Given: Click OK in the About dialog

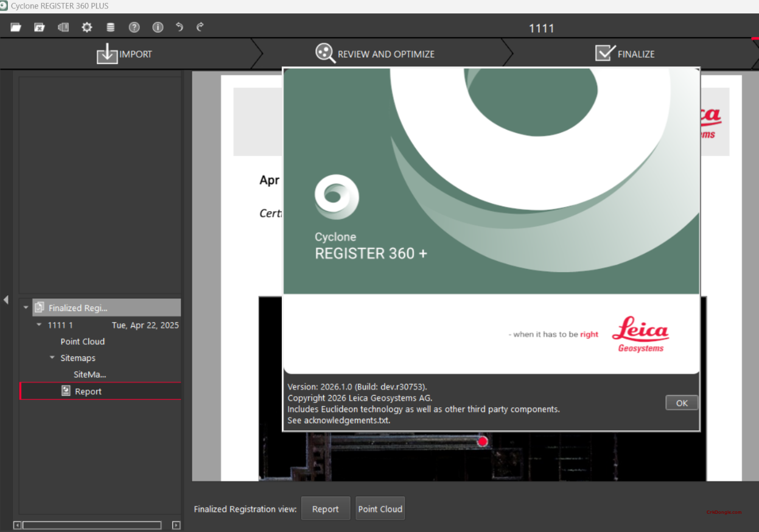Looking at the screenshot, I should (682, 403).
